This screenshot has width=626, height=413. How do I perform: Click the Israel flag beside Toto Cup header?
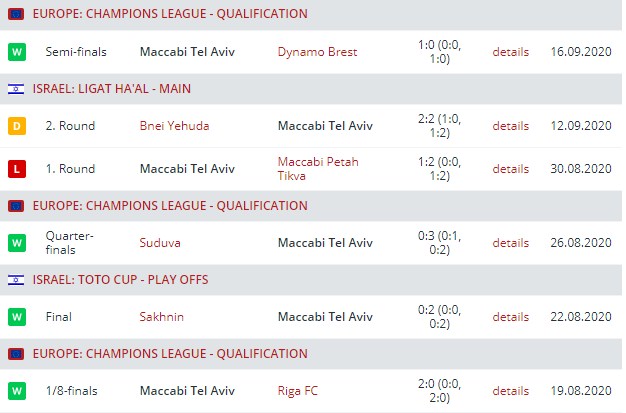16,280
